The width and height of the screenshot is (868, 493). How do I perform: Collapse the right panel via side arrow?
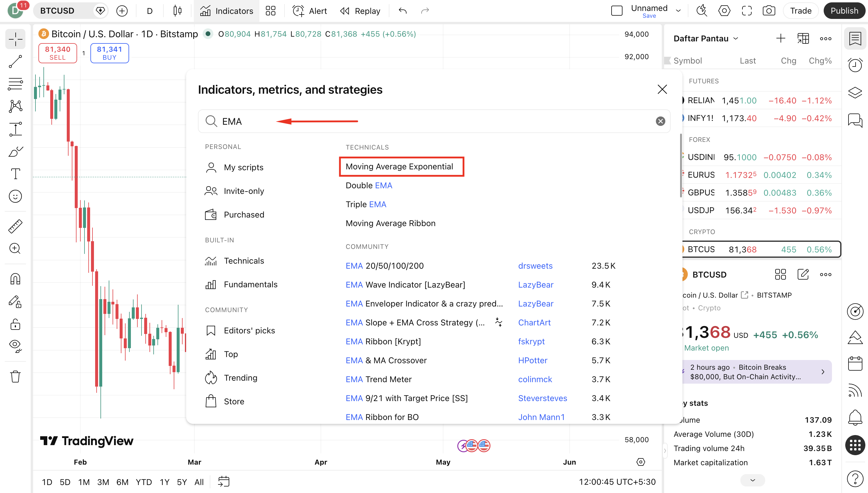(665, 451)
